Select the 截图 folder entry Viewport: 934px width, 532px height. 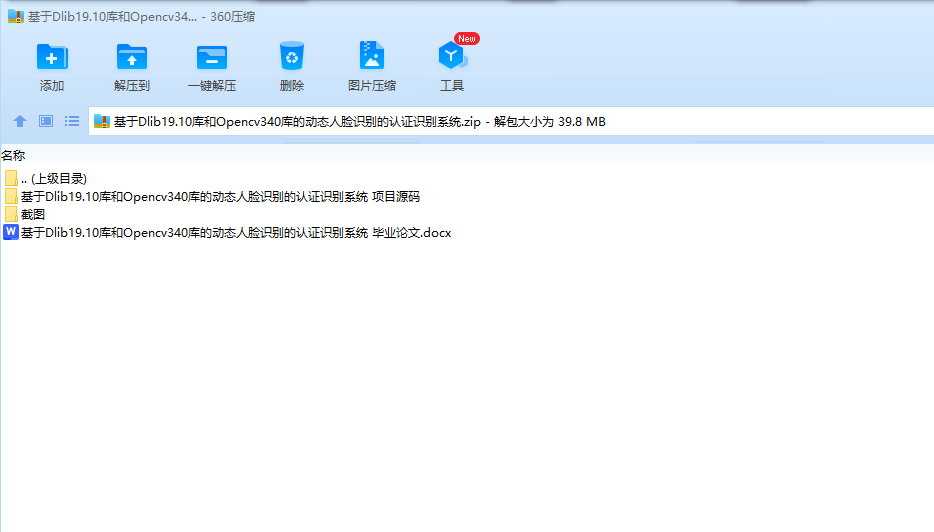[x=24, y=214]
